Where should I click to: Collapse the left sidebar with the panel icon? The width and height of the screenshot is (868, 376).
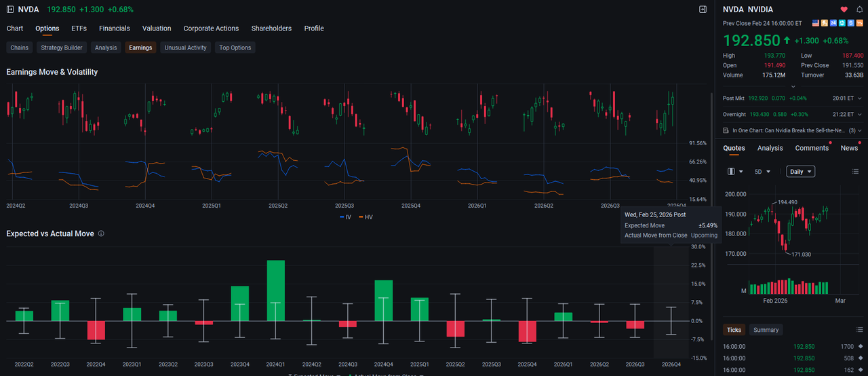(x=10, y=10)
